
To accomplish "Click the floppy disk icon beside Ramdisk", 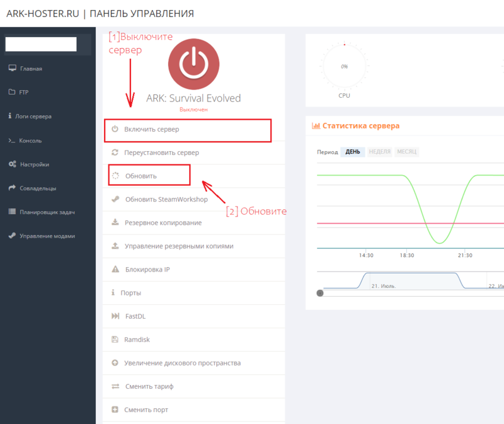I will pos(115,340).
